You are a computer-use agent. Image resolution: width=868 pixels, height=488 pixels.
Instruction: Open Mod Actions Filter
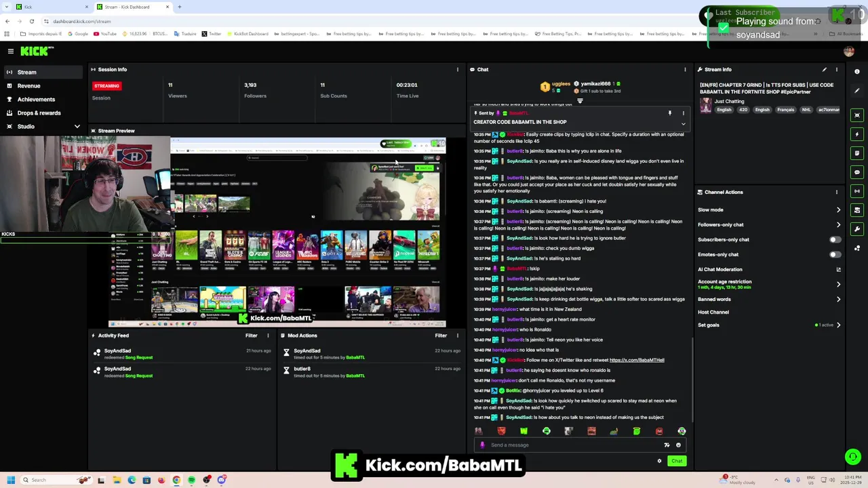tap(441, 335)
